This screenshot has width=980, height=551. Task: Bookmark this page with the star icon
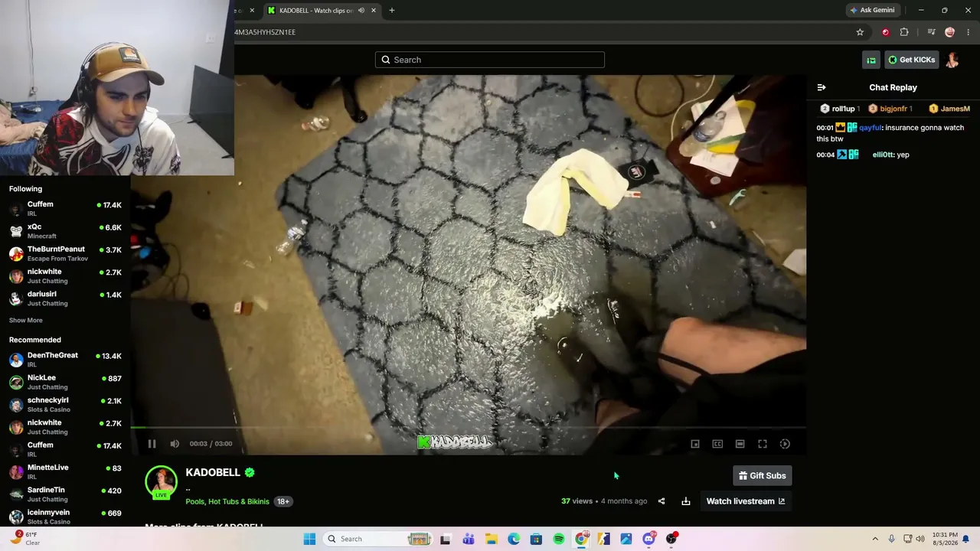coord(860,32)
